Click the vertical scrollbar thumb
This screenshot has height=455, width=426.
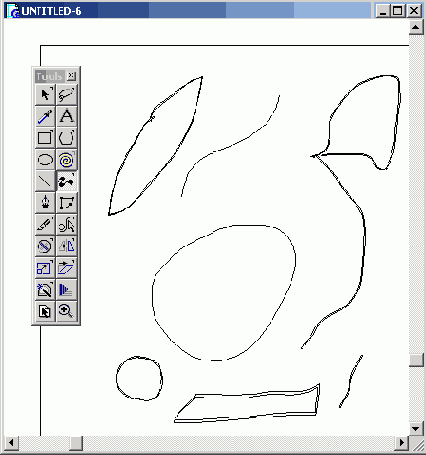pyautogui.click(x=416, y=360)
